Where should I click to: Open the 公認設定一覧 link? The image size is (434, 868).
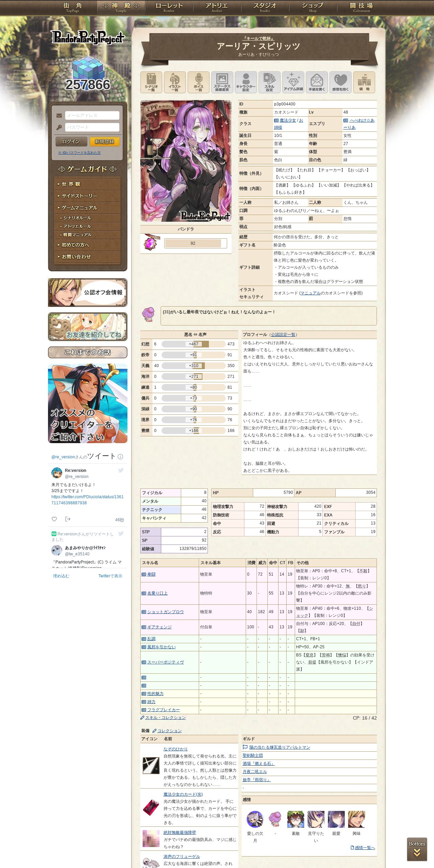(x=283, y=335)
